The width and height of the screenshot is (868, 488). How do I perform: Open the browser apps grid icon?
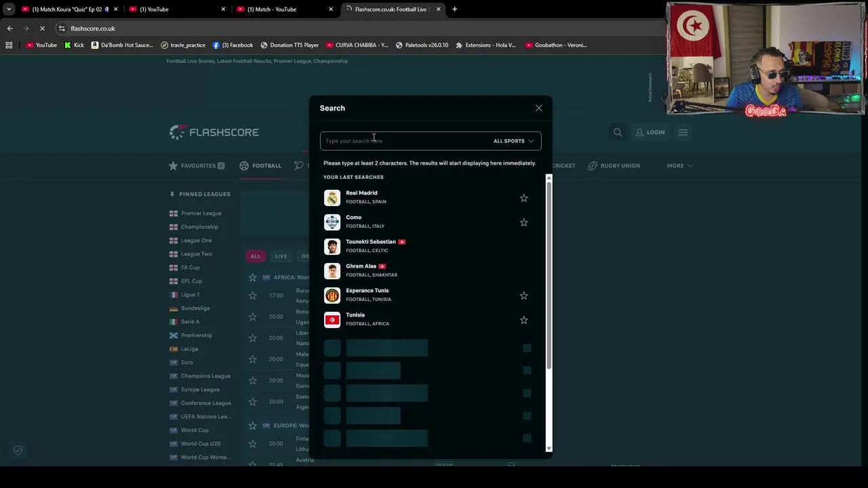(x=9, y=45)
